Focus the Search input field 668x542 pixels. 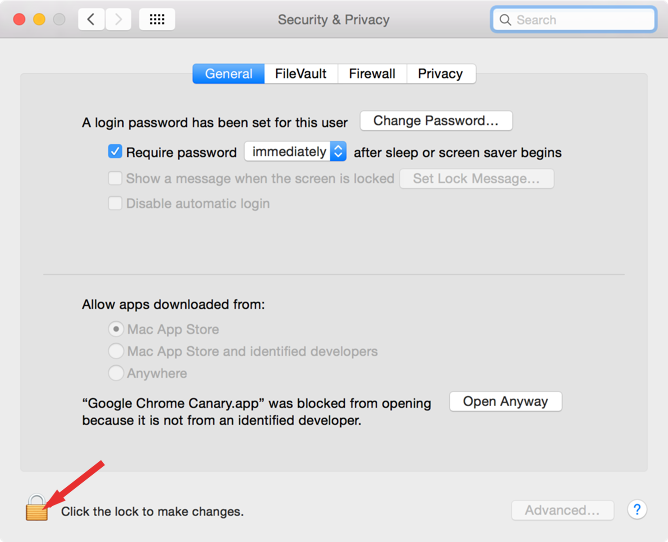[x=573, y=20]
